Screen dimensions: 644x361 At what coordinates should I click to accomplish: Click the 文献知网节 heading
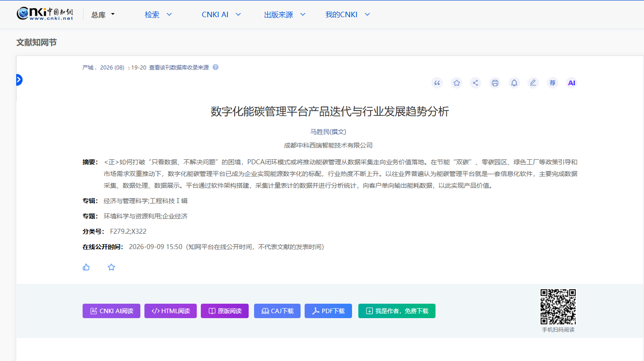coord(37,42)
